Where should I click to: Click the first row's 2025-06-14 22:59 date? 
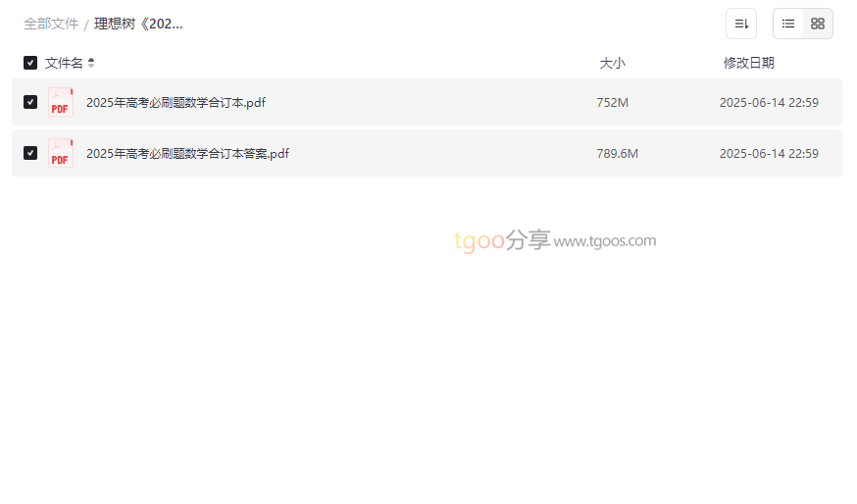point(769,103)
